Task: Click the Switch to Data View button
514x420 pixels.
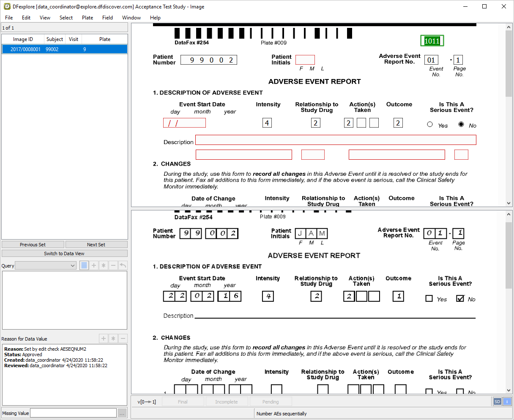Action: 64,254
